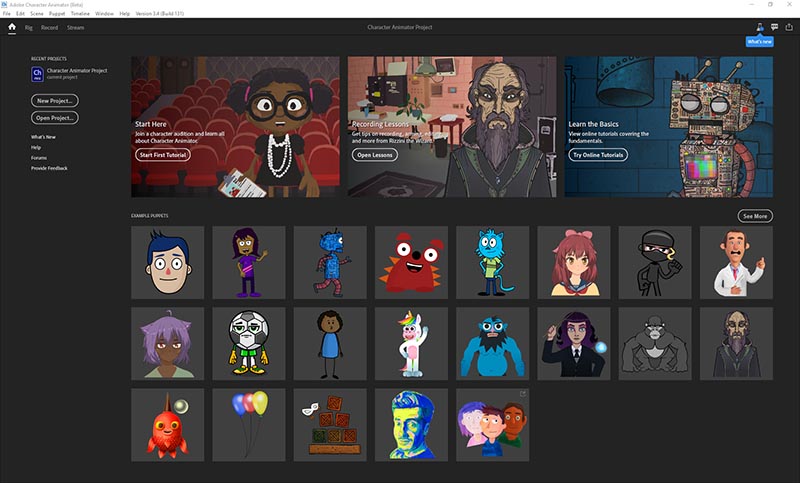Screen dimensions: 800x483
Task: Open the Recording Lessons wizard banner
Action: click(452, 126)
